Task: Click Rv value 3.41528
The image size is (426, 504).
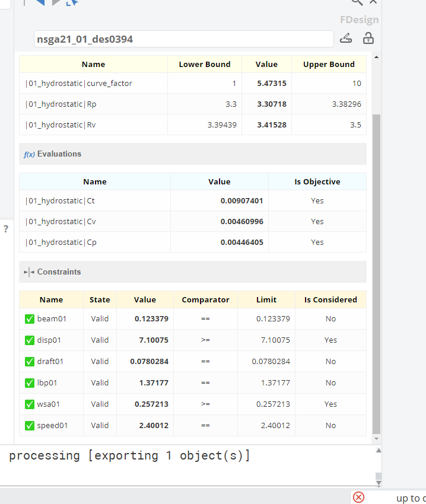Action: pos(272,125)
